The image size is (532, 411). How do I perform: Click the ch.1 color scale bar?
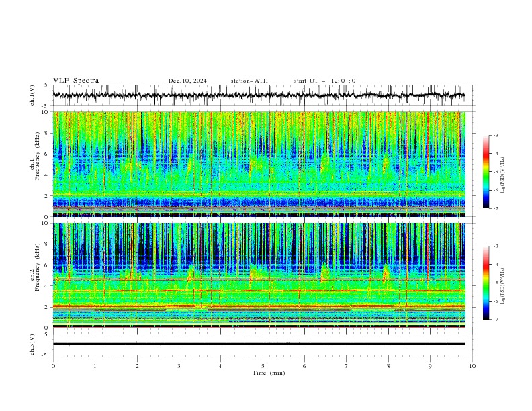[x=486, y=172]
